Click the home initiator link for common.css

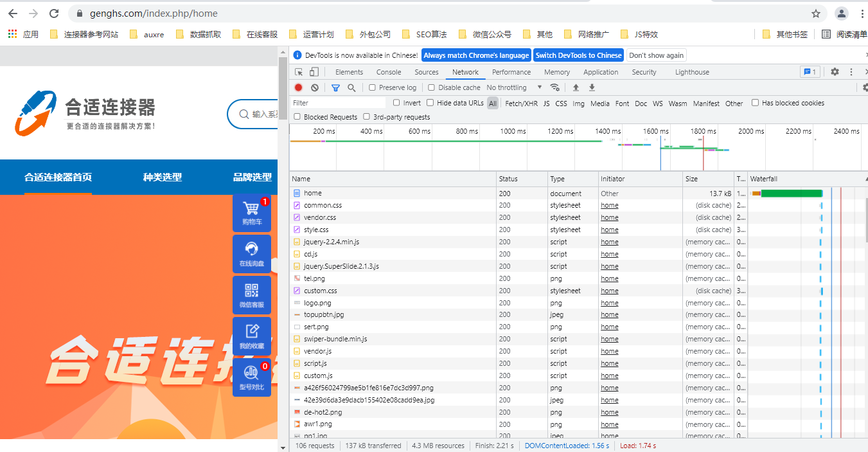pos(610,206)
